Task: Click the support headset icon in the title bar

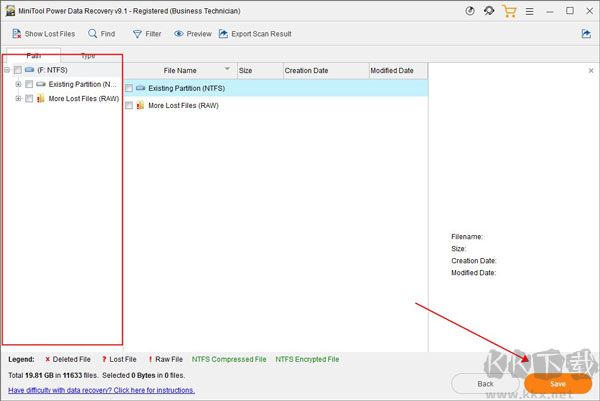Action: pos(489,11)
